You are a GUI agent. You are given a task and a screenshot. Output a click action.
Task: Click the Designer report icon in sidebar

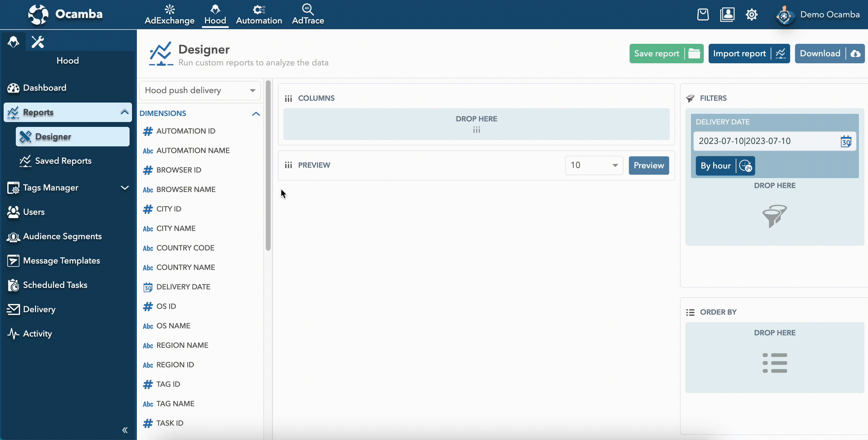(x=25, y=136)
